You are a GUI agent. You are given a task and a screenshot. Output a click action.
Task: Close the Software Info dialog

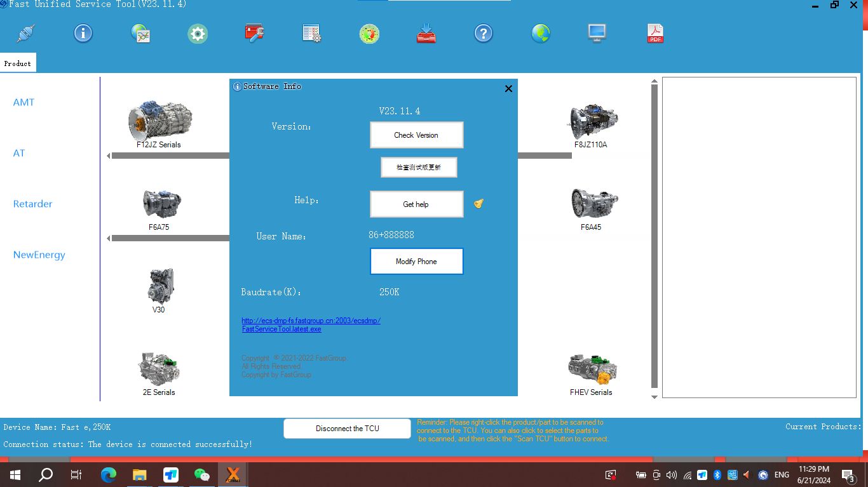click(x=508, y=89)
